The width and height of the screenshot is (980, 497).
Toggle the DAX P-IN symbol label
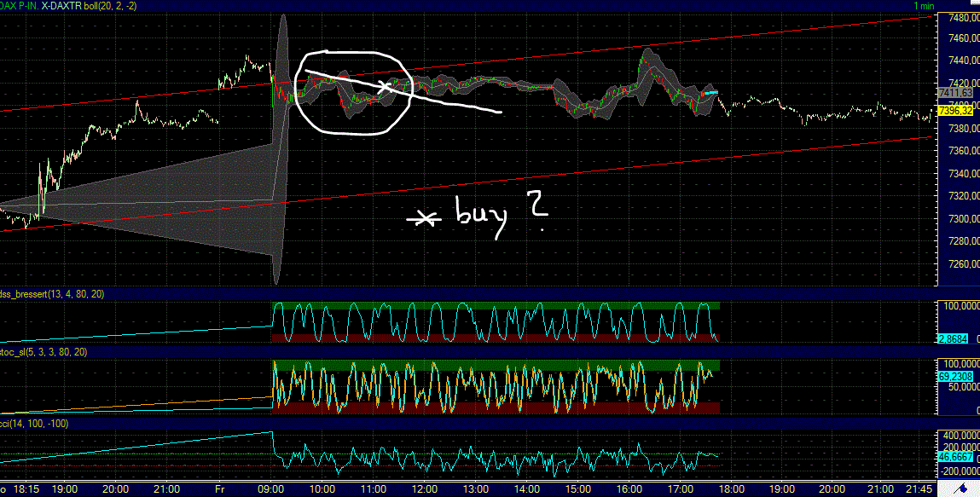coord(21,3)
